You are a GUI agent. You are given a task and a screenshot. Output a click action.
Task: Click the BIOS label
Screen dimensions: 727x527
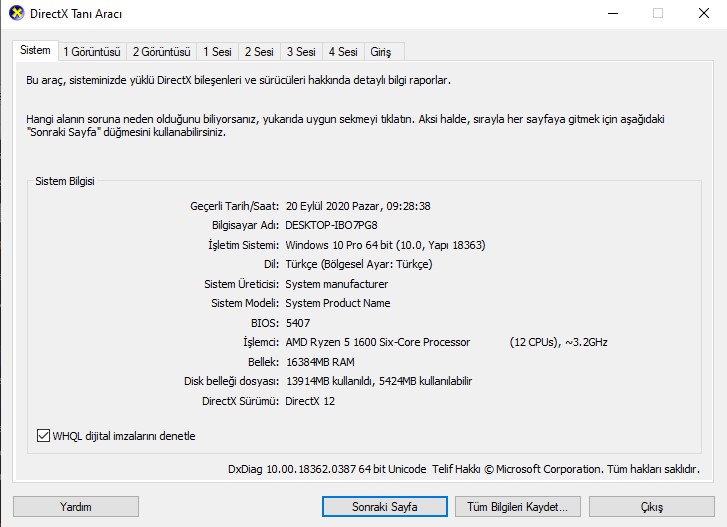tap(265, 323)
